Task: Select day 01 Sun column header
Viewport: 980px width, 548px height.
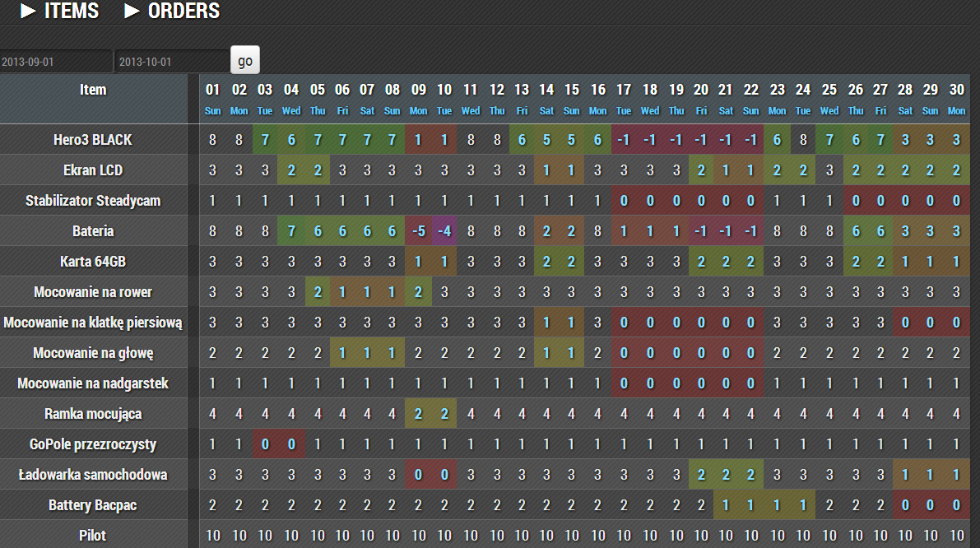Action: [212, 99]
